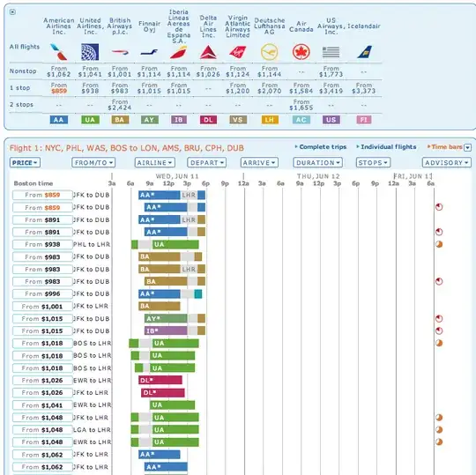The height and width of the screenshot is (475, 476).
Task: Select the From $938 PHL to LHR price
Action: 42,244
